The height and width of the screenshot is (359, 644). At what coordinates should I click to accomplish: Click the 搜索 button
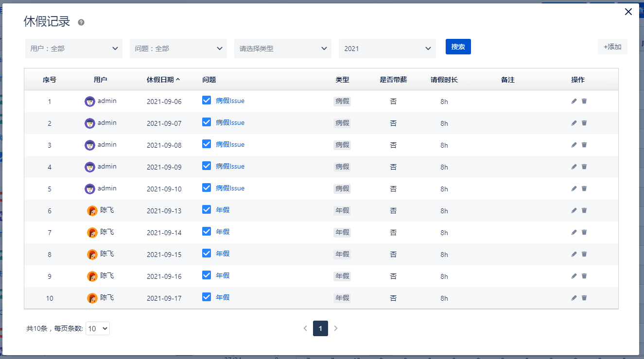click(458, 47)
